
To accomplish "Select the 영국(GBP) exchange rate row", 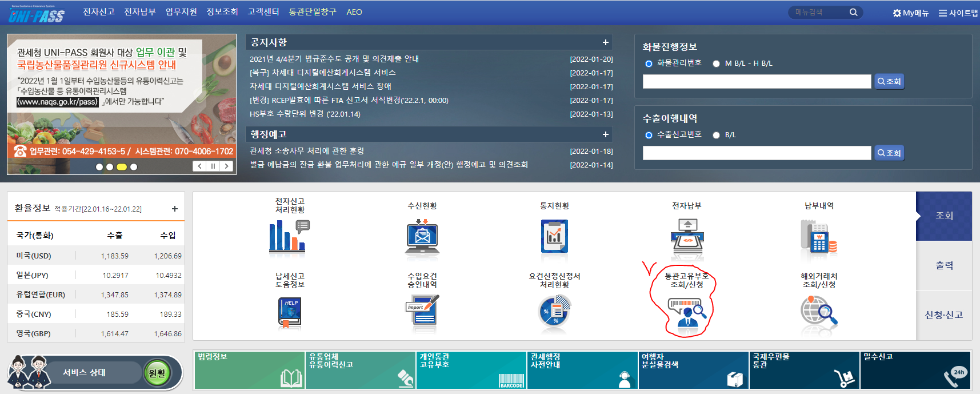I will tap(96, 333).
